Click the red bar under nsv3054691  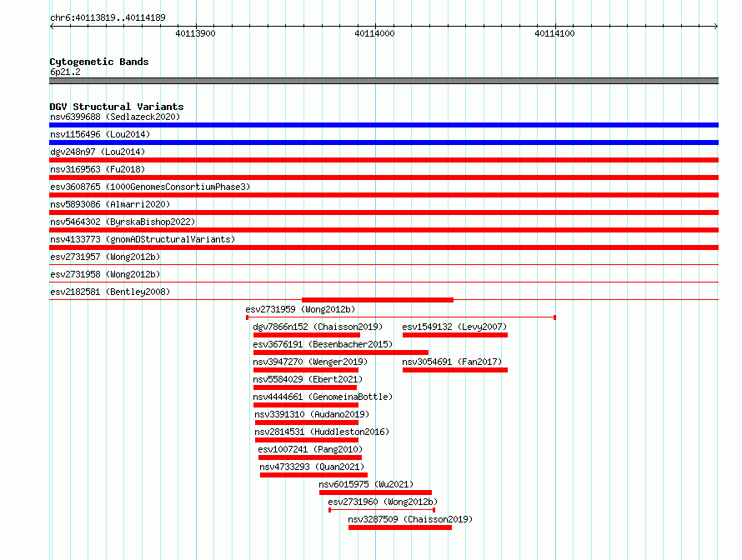455,370
